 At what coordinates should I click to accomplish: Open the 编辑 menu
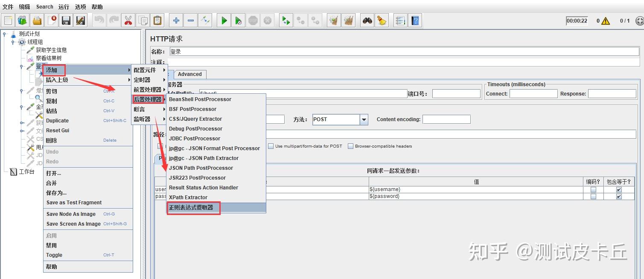25,7
